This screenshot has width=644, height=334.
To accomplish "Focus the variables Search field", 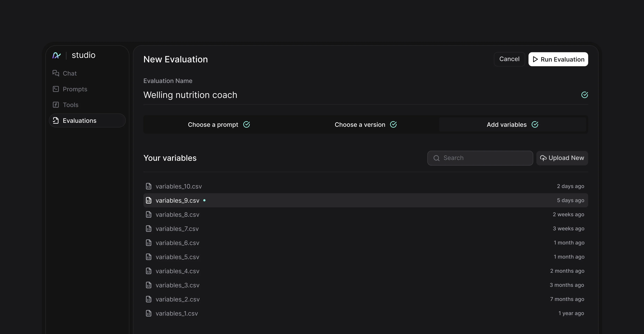I will (485, 158).
